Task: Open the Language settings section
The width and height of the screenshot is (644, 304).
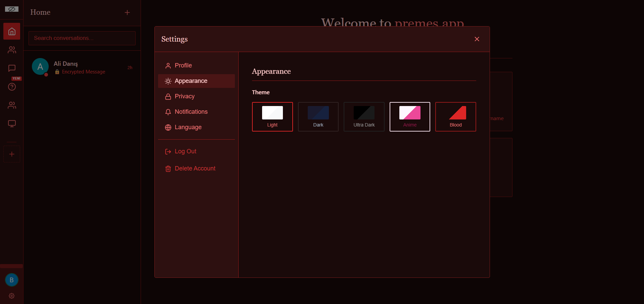Action: 188,127
